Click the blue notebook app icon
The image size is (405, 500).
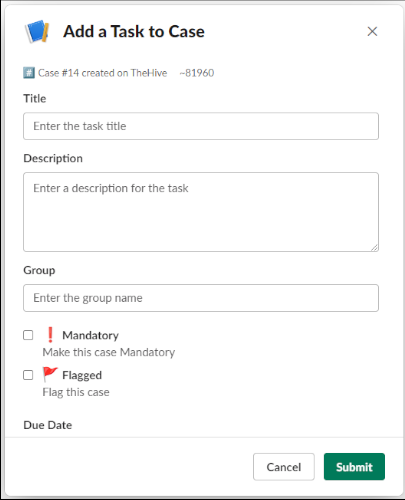37,32
